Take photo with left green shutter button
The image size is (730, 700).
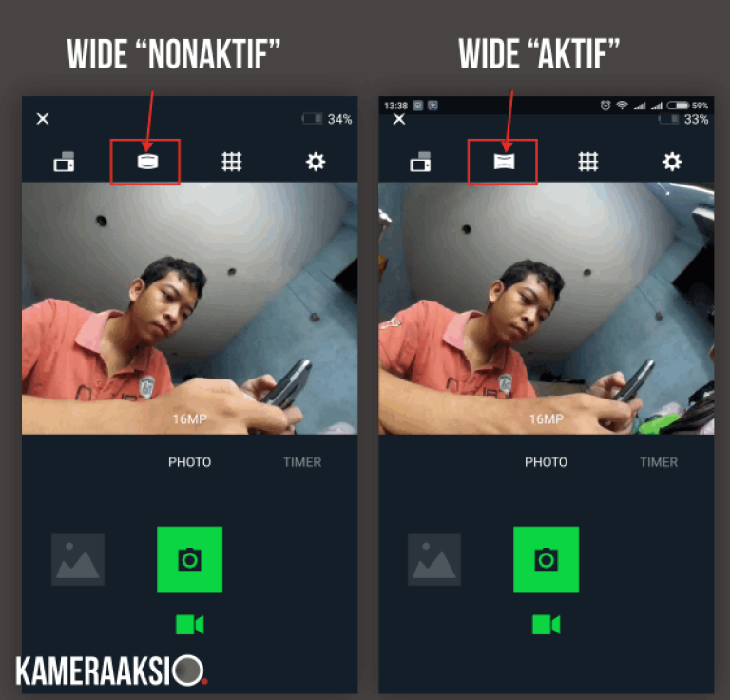click(x=189, y=559)
